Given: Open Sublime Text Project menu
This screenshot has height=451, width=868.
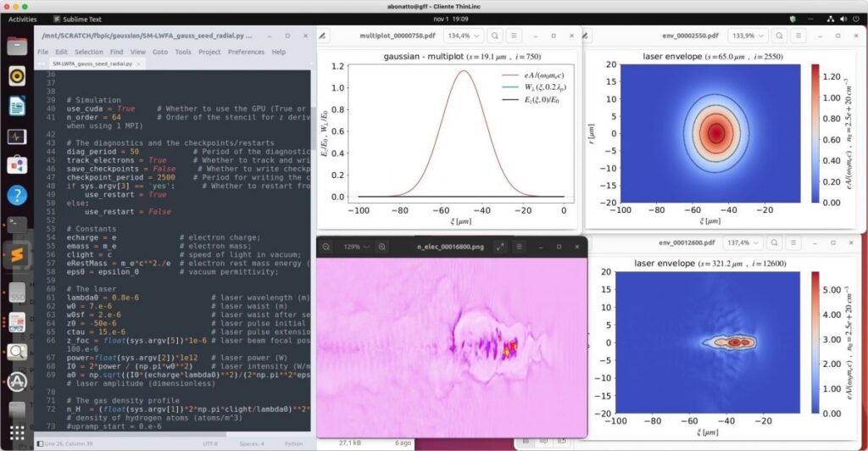Looking at the screenshot, I should [x=209, y=52].
